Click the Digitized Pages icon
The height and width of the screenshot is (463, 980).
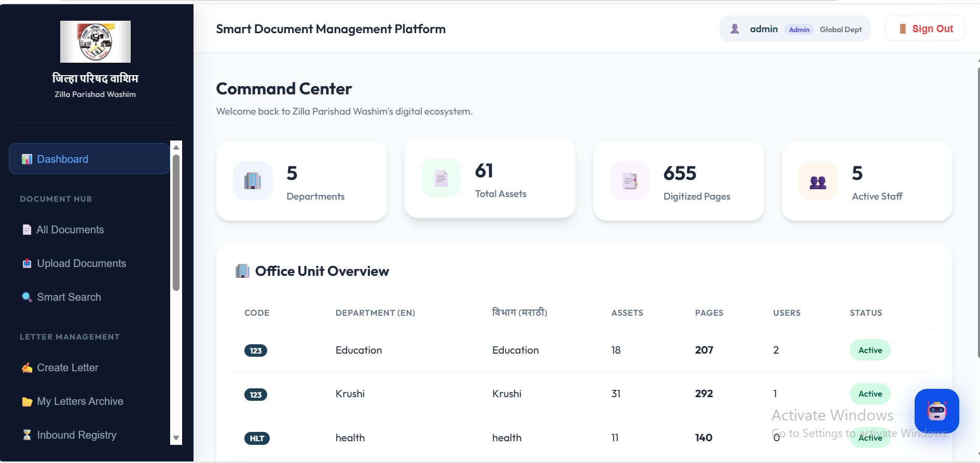pyautogui.click(x=630, y=180)
